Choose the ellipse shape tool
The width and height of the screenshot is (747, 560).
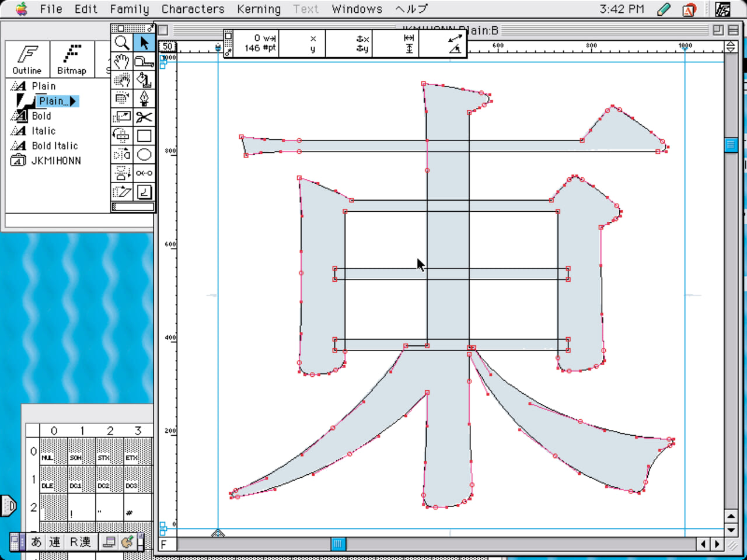pyautogui.click(x=144, y=155)
